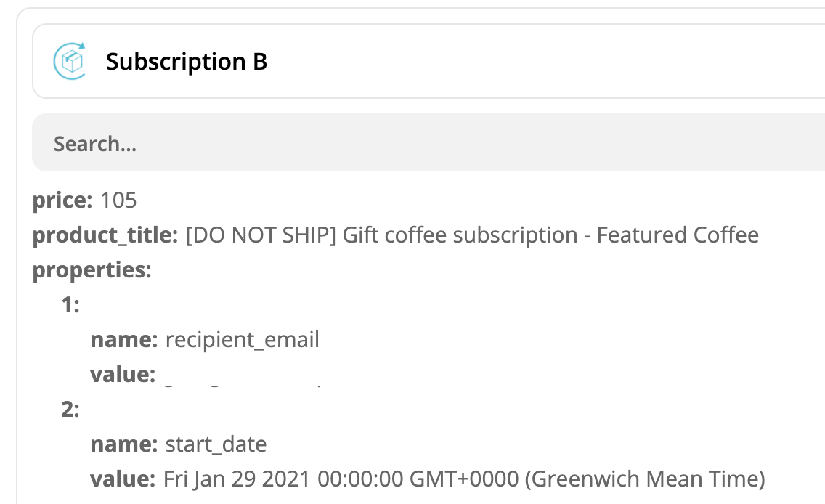
Task: Click the Subscription B title text
Action: (x=186, y=62)
